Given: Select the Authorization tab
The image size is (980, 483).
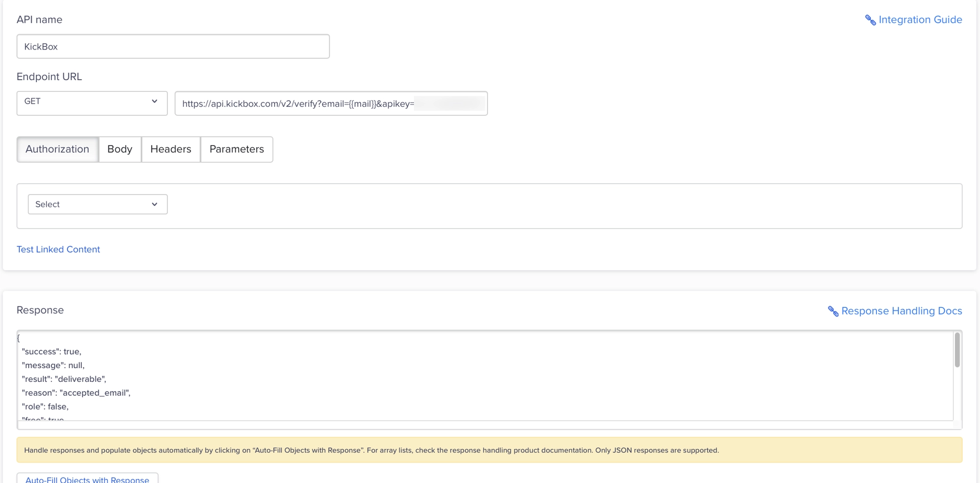Looking at the screenshot, I should pyautogui.click(x=57, y=149).
